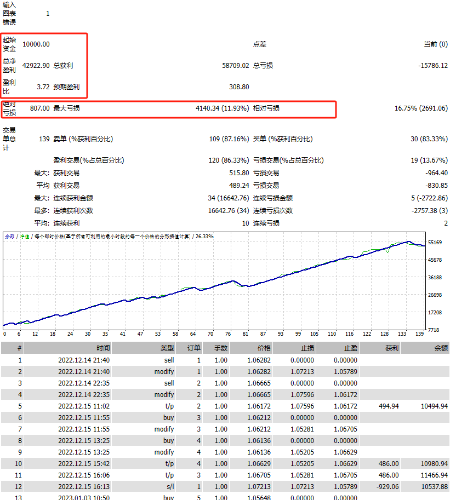The height and width of the screenshot is (500, 473).
Task: Click the loss value -929.06
Action: pyautogui.click(x=388, y=486)
